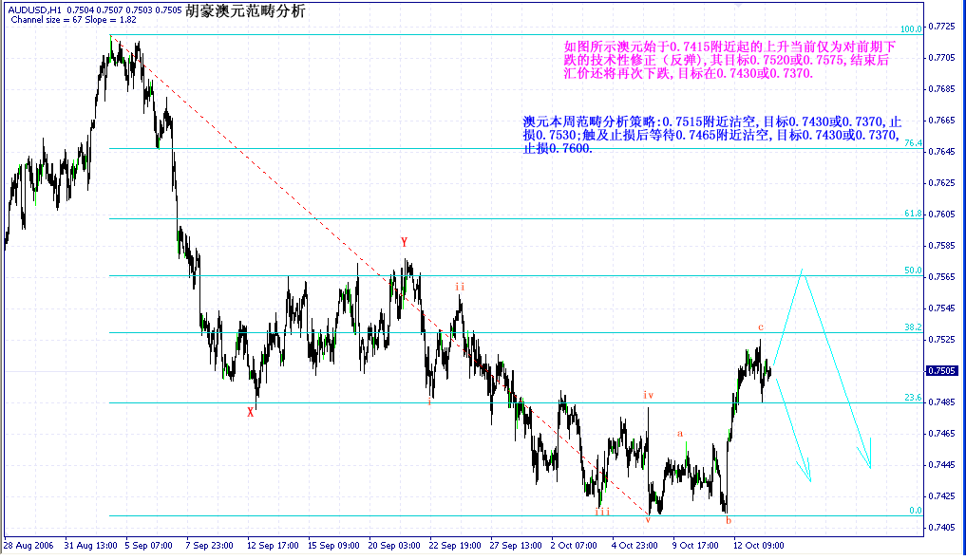Click the wave label c near the recent high
966x560 pixels.
coord(761,327)
